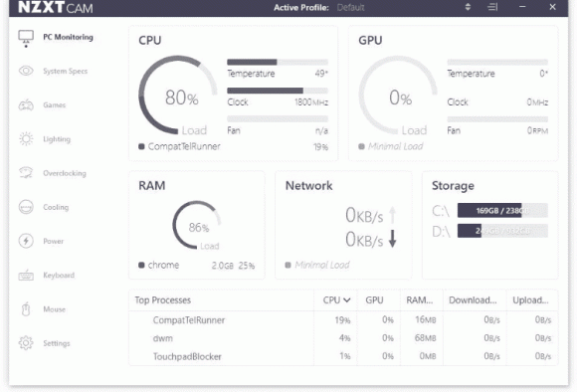
Task: Click the CPU Temperature progress bar
Action: 278,62
